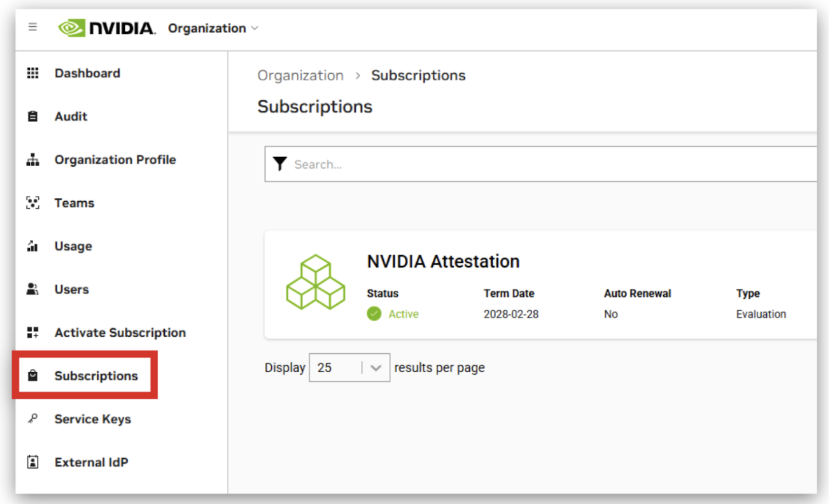The image size is (830, 504).
Task: Click the Users people icon
Action: 32,290
